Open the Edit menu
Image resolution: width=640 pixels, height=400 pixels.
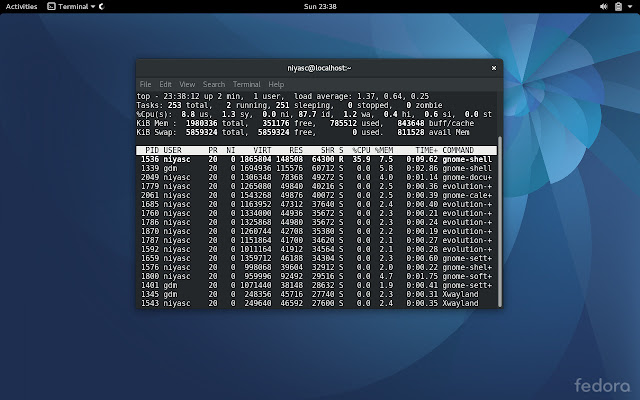pyautogui.click(x=165, y=84)
